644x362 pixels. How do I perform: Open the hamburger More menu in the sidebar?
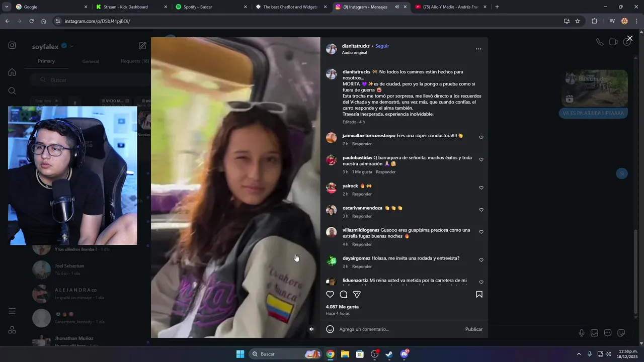(x=12, y=311)
